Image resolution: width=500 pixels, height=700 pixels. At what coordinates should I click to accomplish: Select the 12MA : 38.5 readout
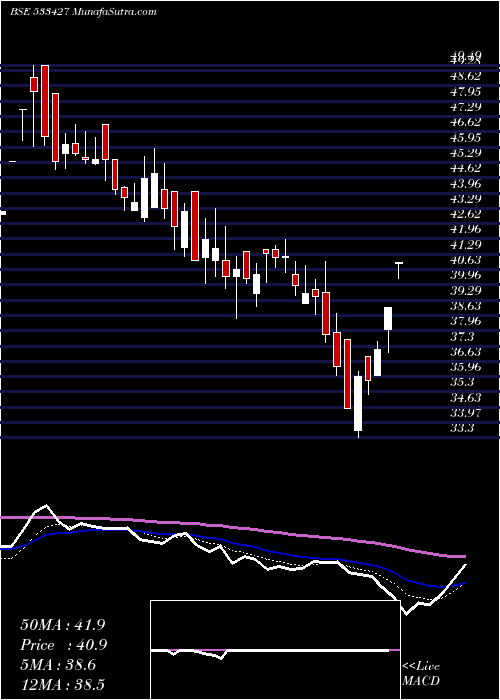point(62,684)
